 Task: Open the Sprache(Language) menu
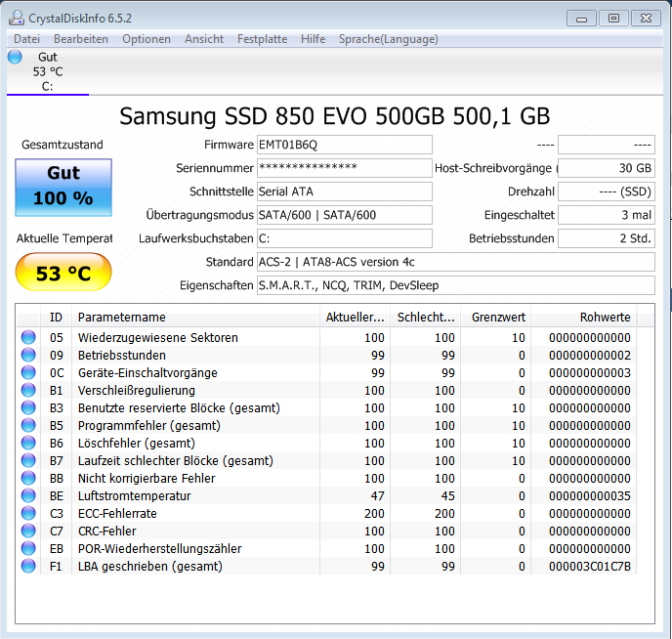click(x=389, y=39)
